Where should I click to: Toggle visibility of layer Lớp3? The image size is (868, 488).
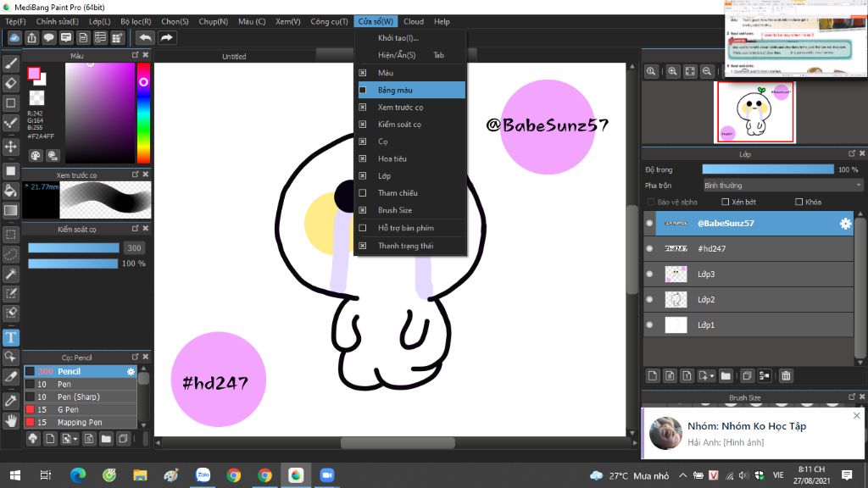pyautogui.click(x=649, y=274)
